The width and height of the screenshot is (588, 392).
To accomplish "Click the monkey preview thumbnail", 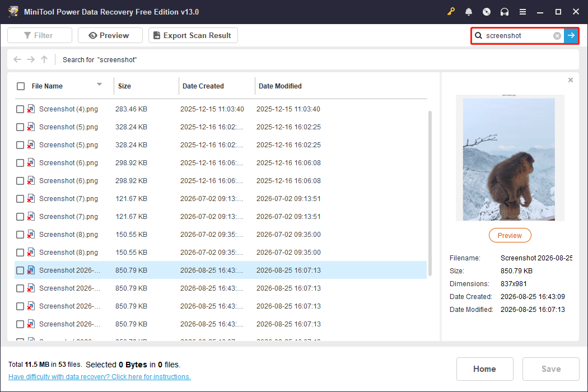I will pos(510,157).
